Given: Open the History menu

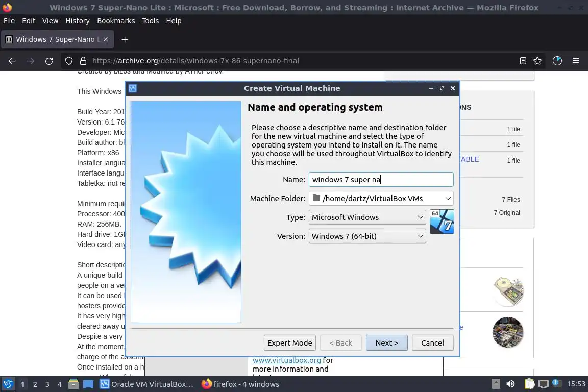Looking at the screenshot, I should 78,21.
